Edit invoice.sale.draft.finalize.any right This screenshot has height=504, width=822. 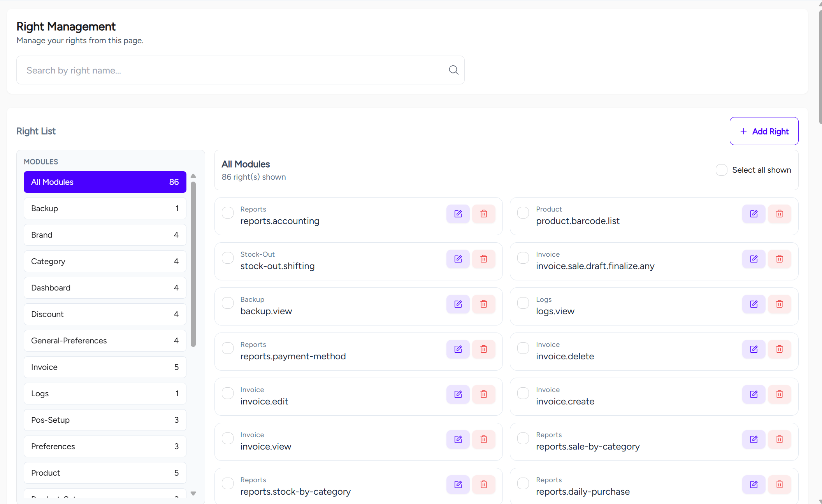tap(754, 259)
